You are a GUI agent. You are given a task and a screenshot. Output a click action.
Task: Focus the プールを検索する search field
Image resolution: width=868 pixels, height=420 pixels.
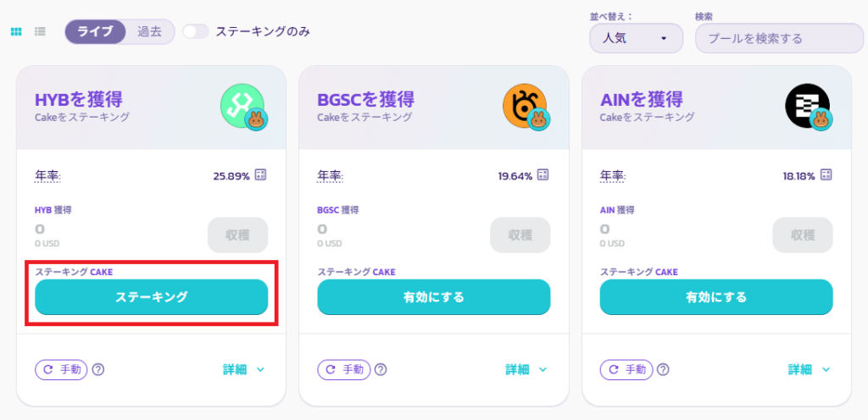[779, 38]
